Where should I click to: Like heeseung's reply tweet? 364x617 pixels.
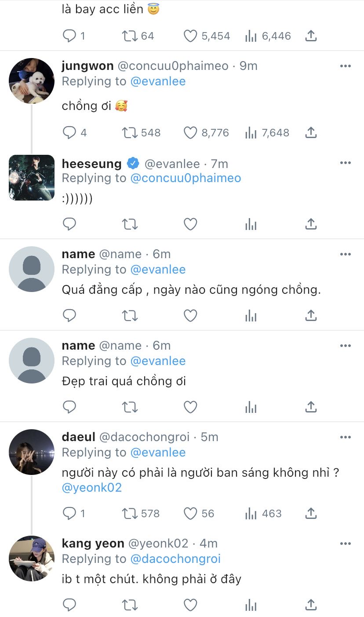coord(190,224)
